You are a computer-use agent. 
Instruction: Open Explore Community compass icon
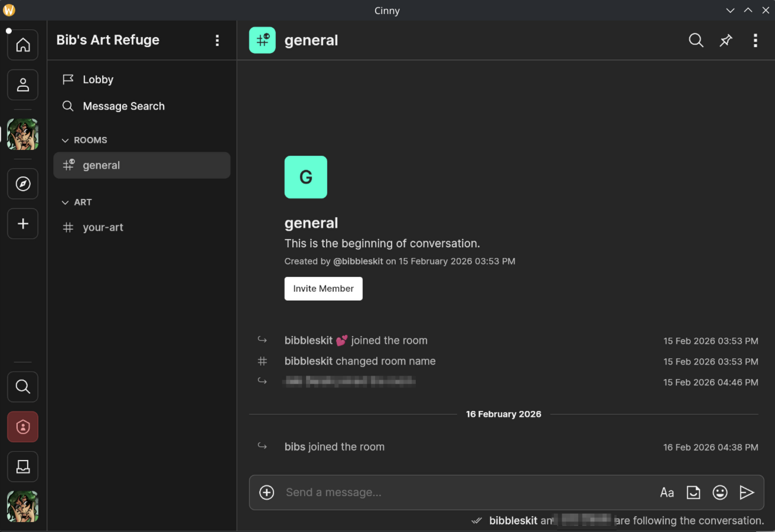click(23, 184)
